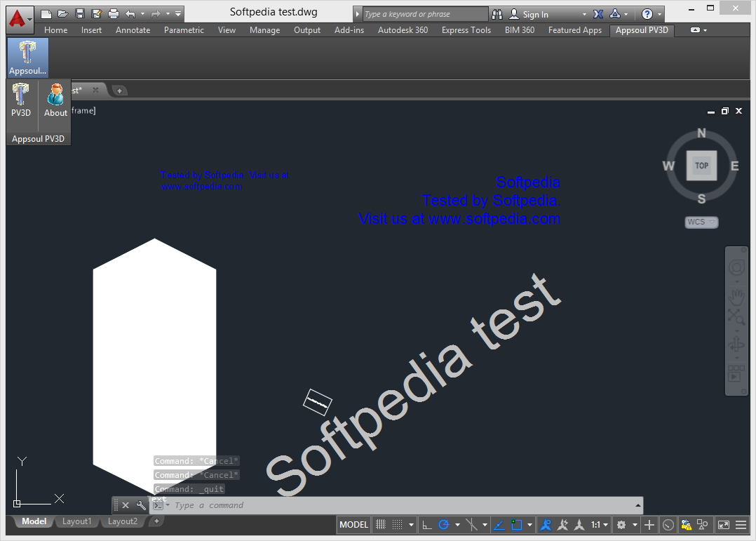The width and height of the screenshot is (756, 541).
Task: Toggle Ortho mode in status bar
Action: point(426,525)
